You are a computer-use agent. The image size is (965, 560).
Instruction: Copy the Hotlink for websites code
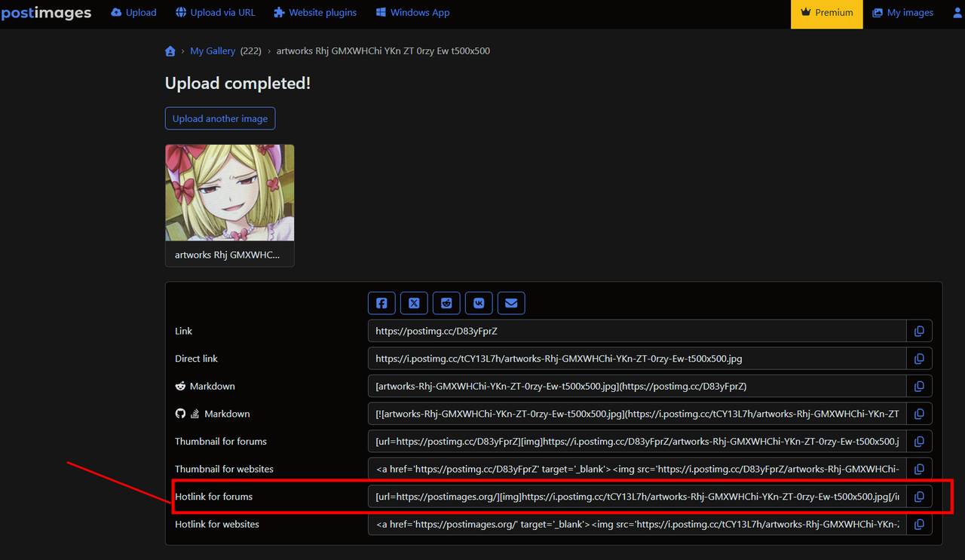coord(919,524)
